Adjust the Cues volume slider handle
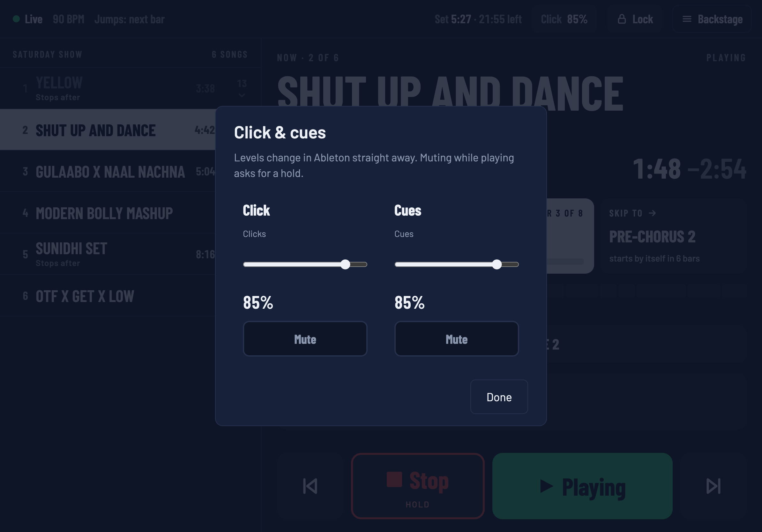This screenshot has height=532, width=762. (497, 264)
